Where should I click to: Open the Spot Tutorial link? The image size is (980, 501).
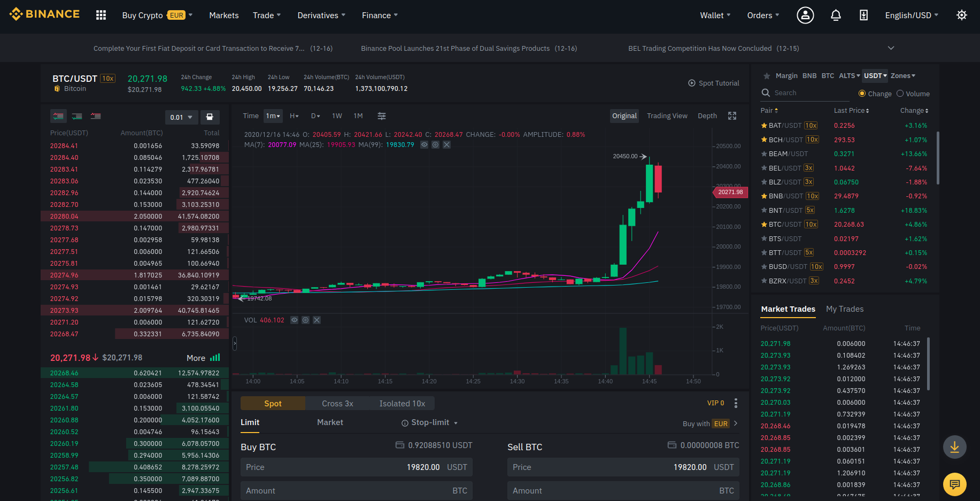[x=714, y=83]
